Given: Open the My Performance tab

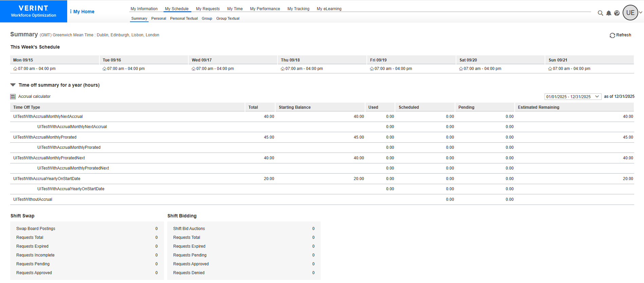Looking at the screenshot, I should [265, 9].
